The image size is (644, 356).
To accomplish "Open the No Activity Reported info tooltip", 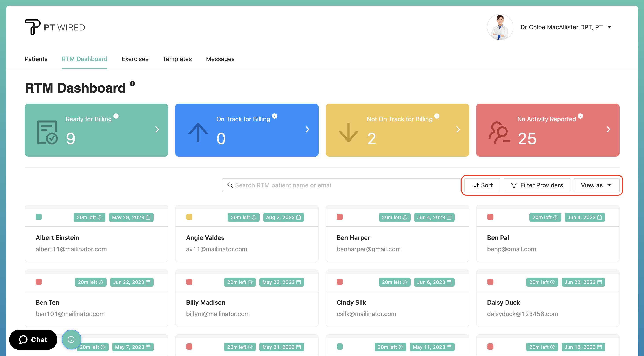I will pos(581,116).
